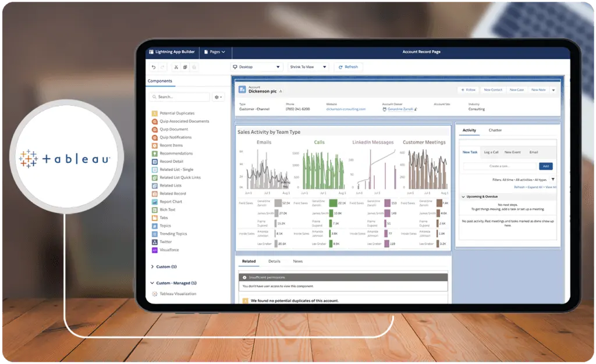This screenshot has height=364, width=596.
Task: Click the Redo arrow in the toolbar
Action: click(162, 67)
